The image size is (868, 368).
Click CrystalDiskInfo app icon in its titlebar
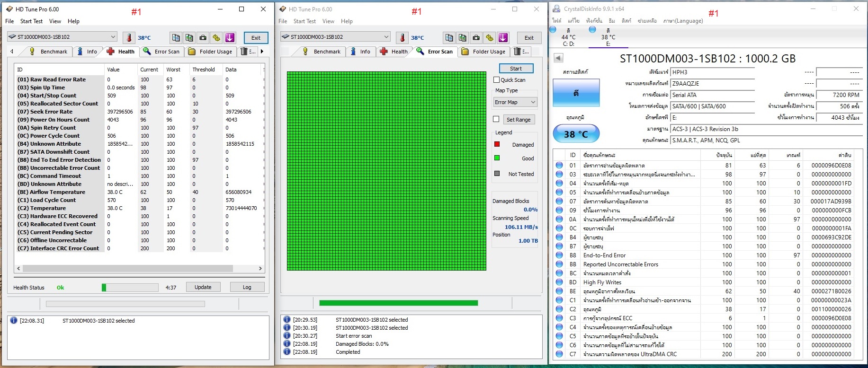pyautogui.click(x=555, y=9)
